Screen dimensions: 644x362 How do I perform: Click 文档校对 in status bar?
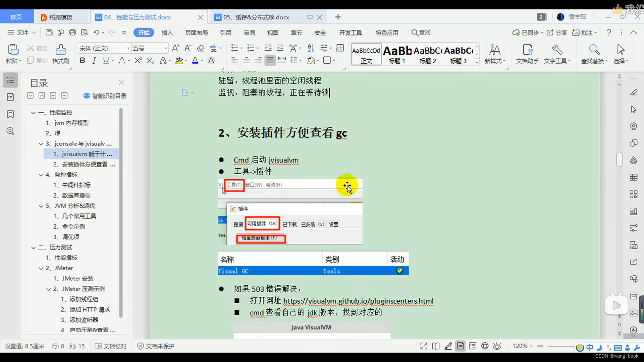(x=111, y=346)
